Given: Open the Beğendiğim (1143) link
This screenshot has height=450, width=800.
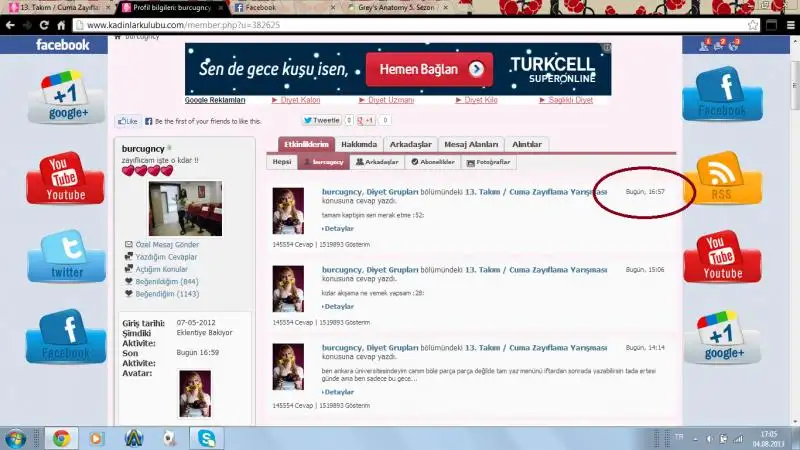Looking at the screenshot, I should (167, 294).
